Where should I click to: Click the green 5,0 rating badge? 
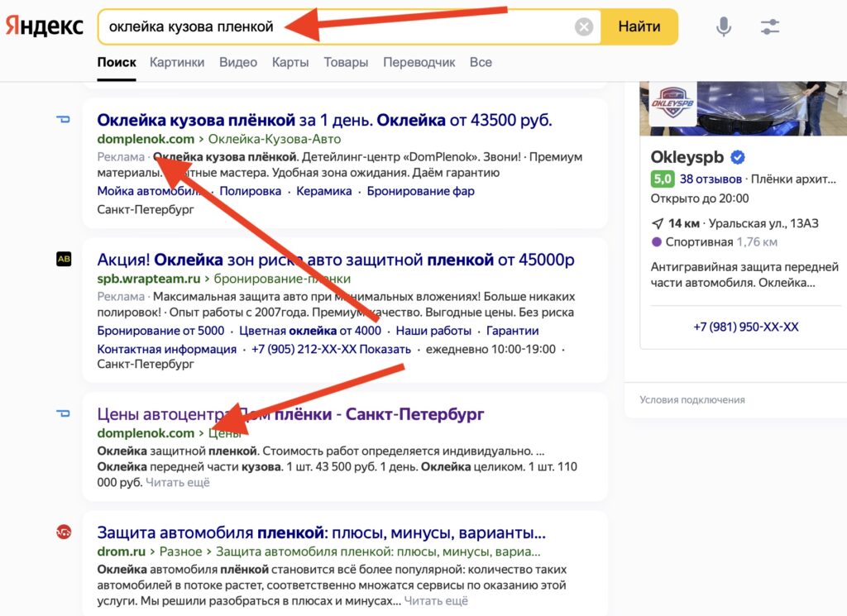[x=663, y=179]
